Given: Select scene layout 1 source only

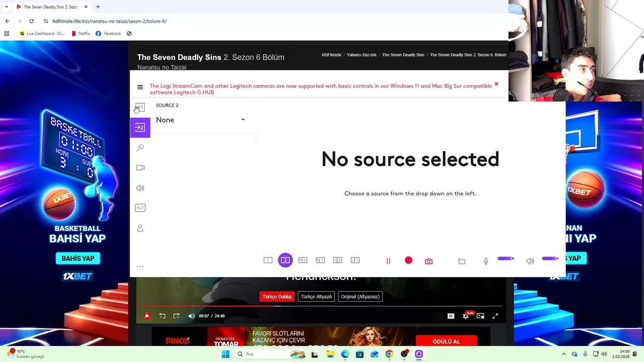Looking at the screenshot, I should tap(268, 260).
